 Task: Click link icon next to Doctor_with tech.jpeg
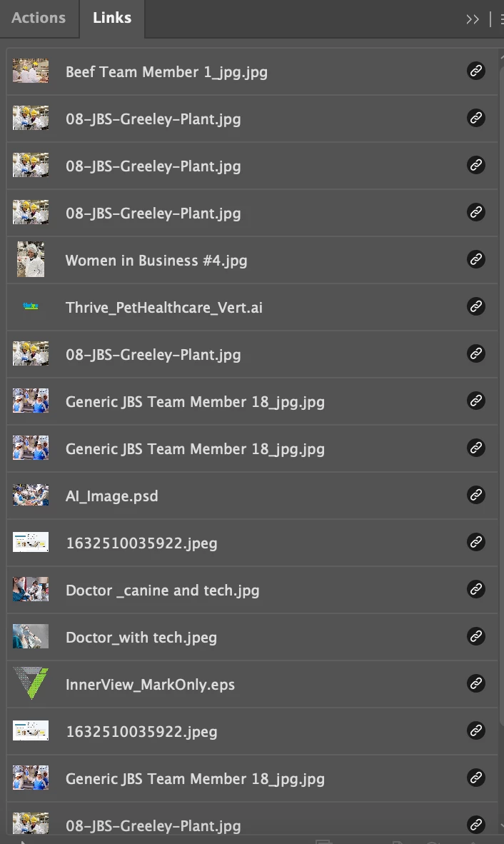coord(476,636)
